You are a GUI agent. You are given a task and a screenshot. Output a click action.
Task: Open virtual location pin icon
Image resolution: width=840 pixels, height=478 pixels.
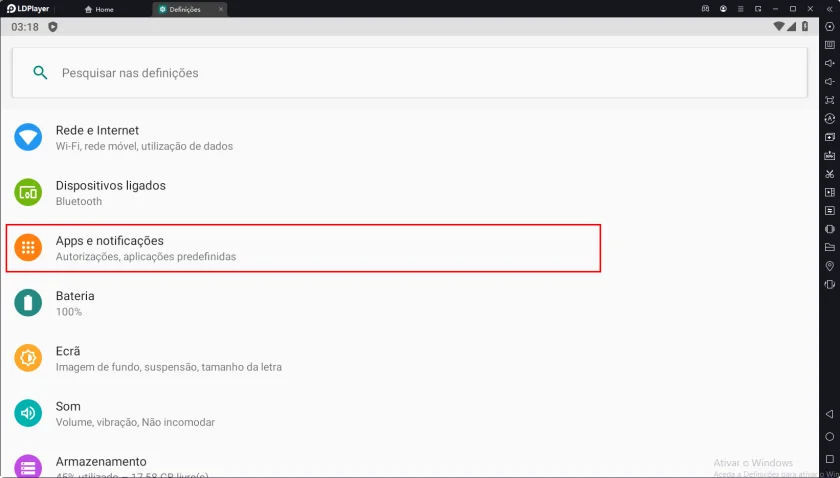point(830,266)
